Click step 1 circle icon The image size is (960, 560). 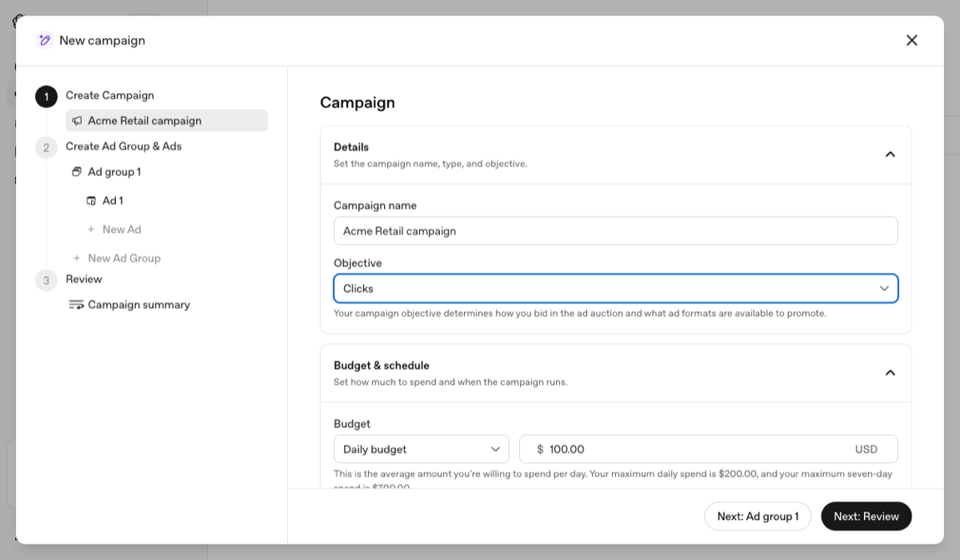47,96
